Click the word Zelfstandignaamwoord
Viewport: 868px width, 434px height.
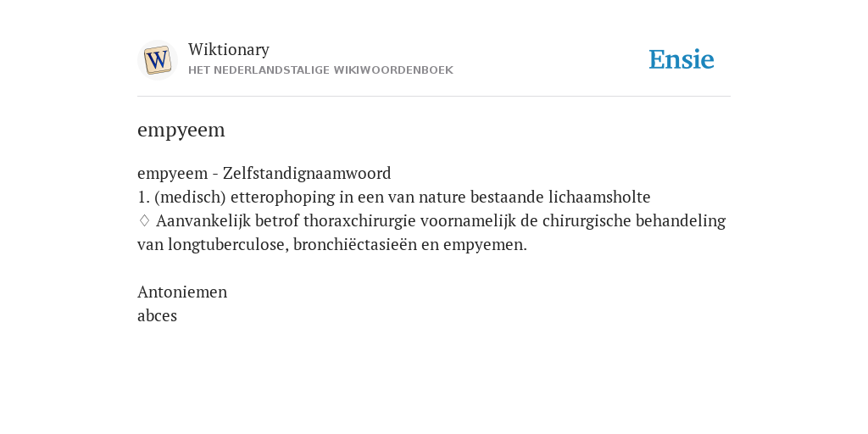pos(307,173)
